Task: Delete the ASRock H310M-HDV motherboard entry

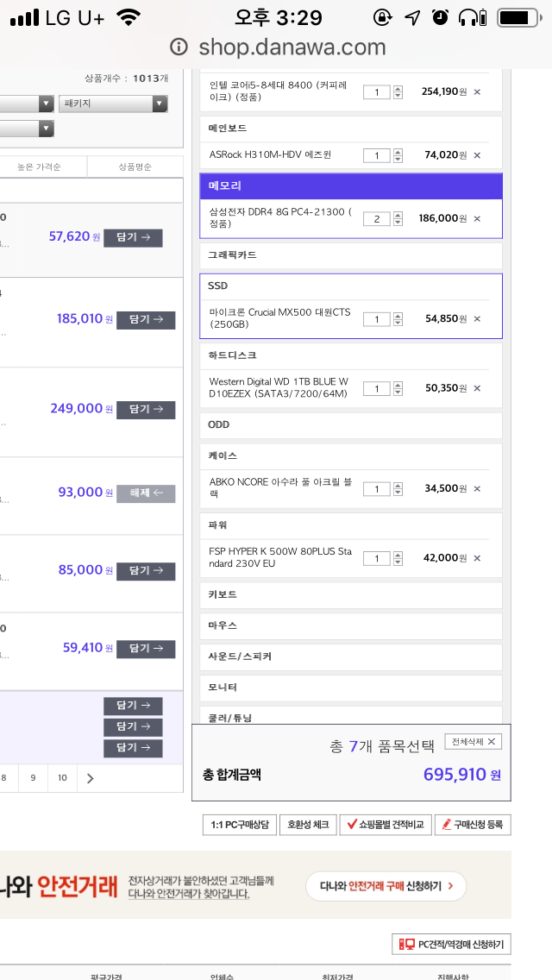Action: (477, 155)
